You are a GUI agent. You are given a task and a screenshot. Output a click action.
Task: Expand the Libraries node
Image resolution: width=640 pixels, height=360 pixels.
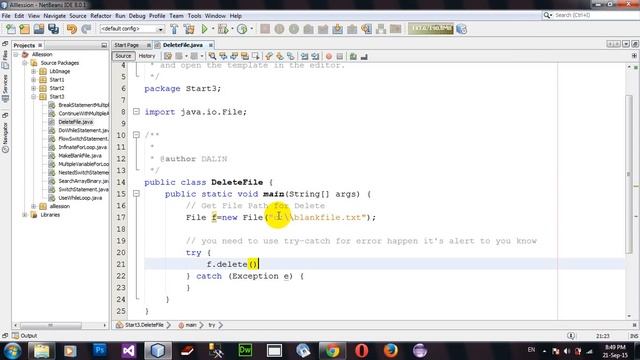pos(25,215)
